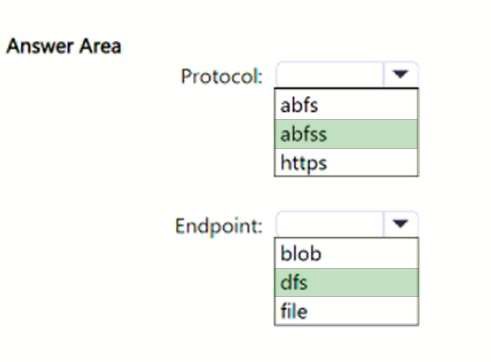This screenshot has width=491, height=362.
Task: Collapse the Protocol list via its triangle
Action: (x=400, y=74)
